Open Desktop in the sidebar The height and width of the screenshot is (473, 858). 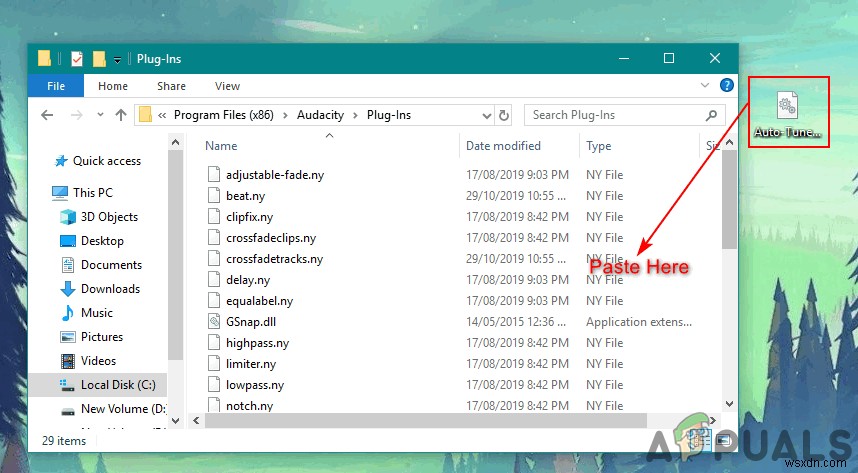[x=92, y=241]
